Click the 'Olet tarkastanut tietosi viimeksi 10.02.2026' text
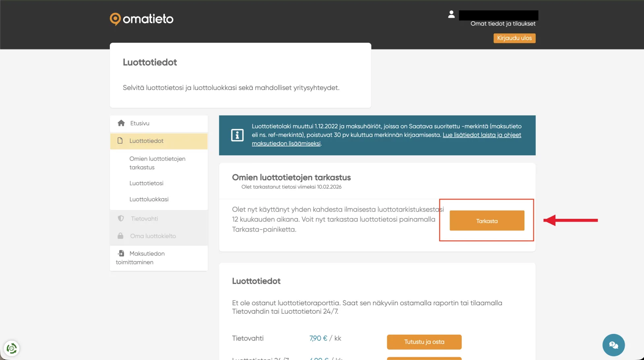 point(291,187)
